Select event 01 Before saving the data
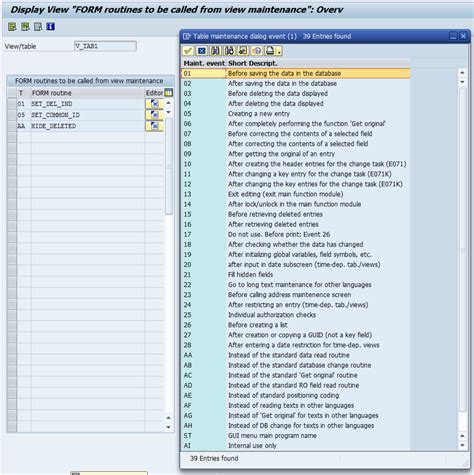Viewport: 474px width, 475px height. point(296,73)
